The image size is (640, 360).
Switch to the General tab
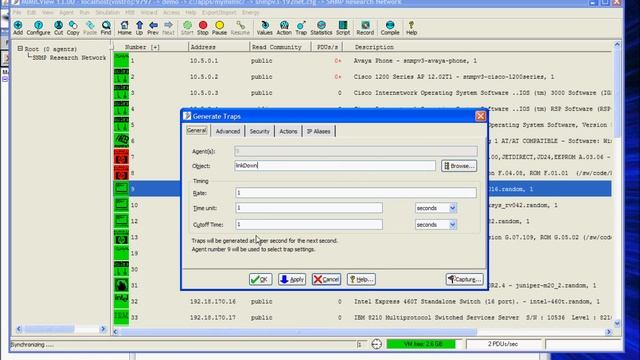(x=197, y=131)
